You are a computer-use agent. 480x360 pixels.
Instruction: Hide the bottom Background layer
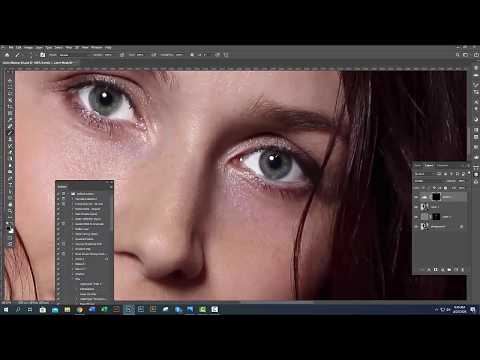click(416, 227)
